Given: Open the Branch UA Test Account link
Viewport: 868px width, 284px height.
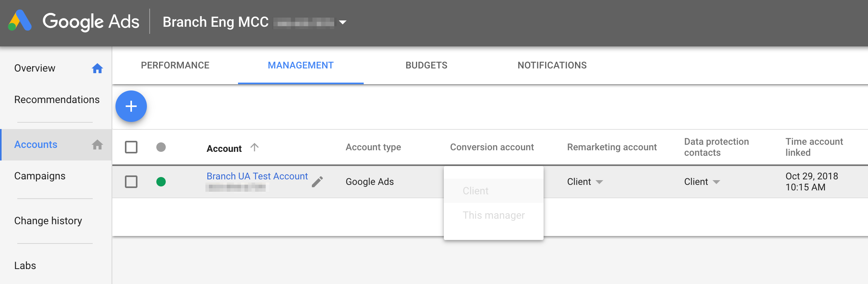Looking at the screenshot, I should 257,176.
